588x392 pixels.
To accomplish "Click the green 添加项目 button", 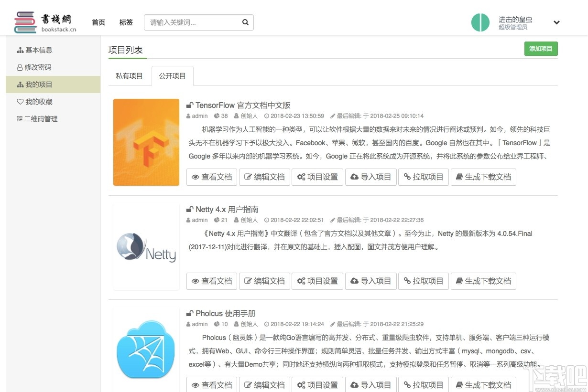I will 541,48.
